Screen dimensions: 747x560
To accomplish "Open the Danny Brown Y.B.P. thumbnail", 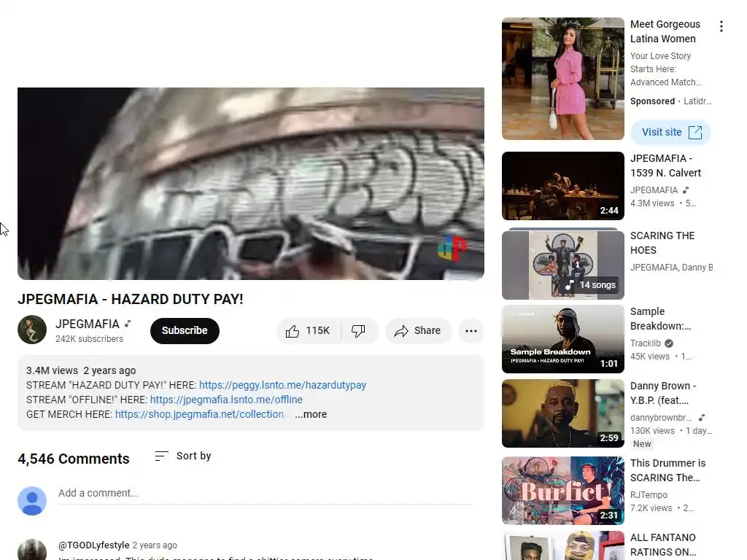I will point(563,413).
